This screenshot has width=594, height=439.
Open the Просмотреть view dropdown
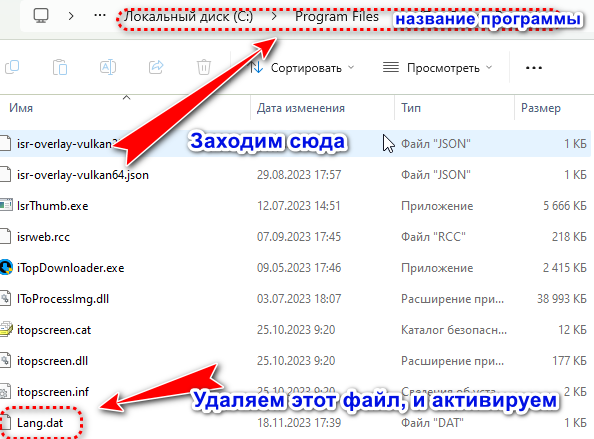click(x=438, y=68)
